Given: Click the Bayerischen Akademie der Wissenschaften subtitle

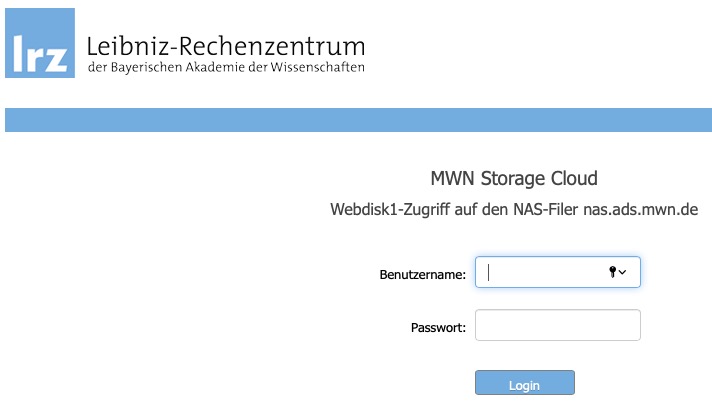Looking at the screenshot, I should [x=226, y=68].
